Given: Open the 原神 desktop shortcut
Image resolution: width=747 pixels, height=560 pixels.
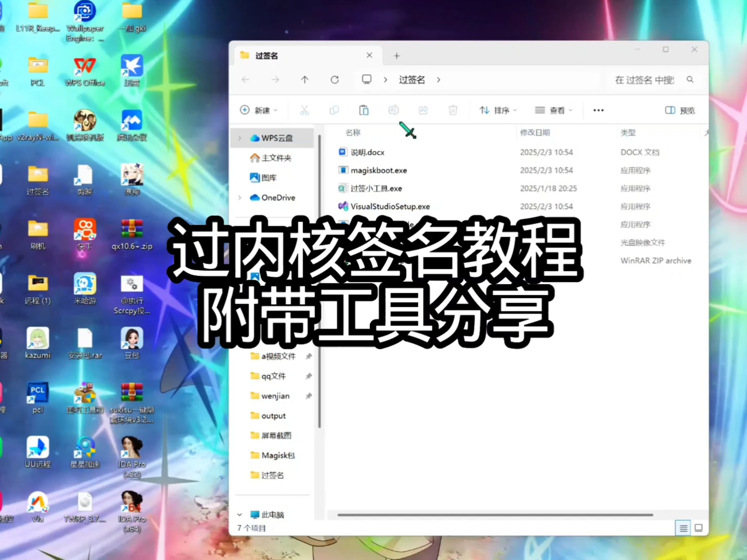Looking at the screenshot, I should click(132, 180).
